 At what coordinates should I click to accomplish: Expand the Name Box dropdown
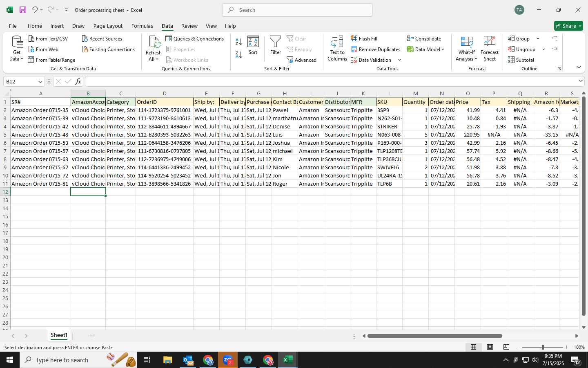(40, 81)
